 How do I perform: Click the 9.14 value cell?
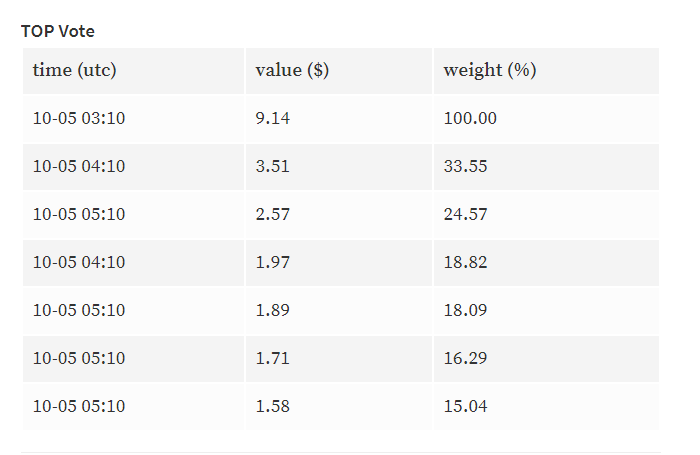339,119
